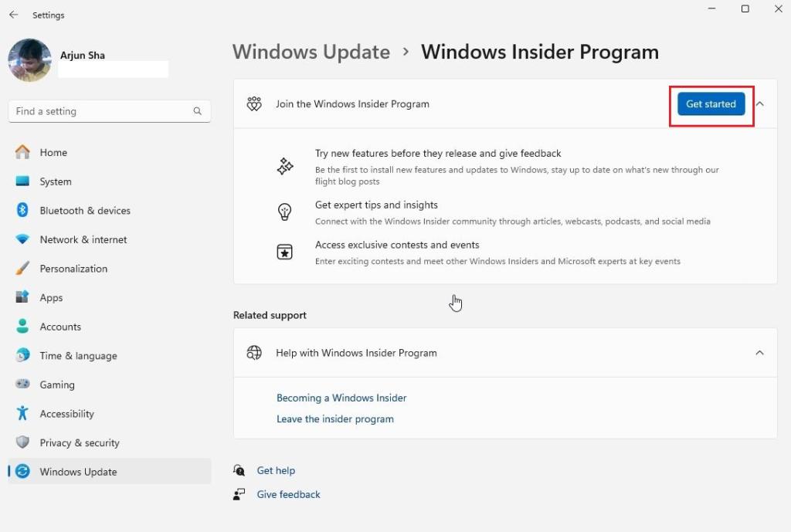This screenshot has width=791, height=532.
Task: Select the Bluetooth & devices sidebar icon
Action: click(x=22, y=210)
